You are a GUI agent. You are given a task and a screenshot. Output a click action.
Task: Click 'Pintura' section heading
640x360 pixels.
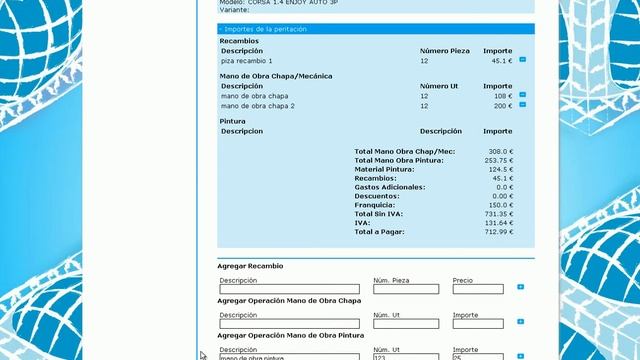coord(233,121)
